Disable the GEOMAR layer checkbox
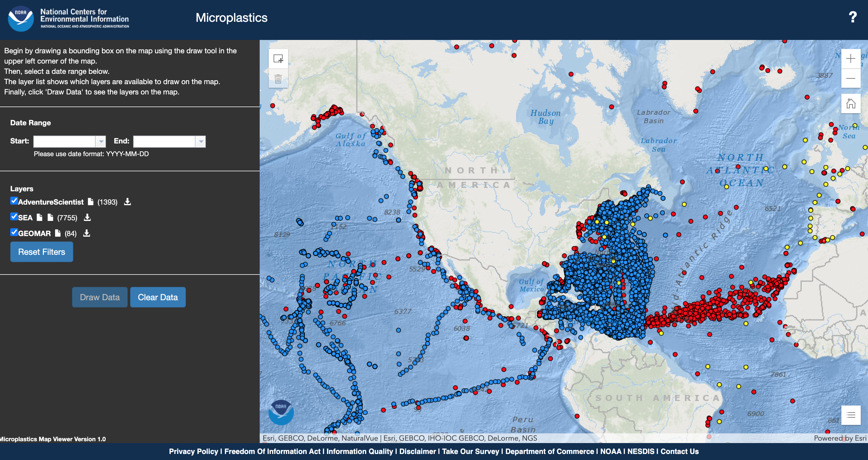The image size is (868, 460). coord(14,232)
